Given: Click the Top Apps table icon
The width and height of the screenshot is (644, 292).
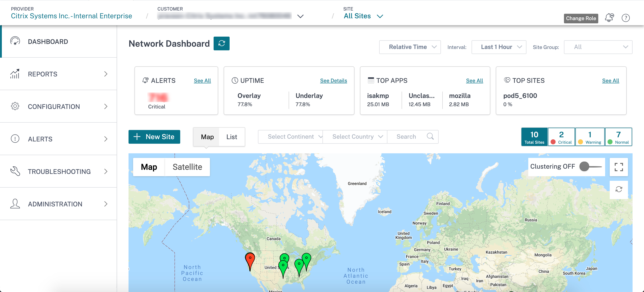Looking at the screenshot, I should point(371,80).
